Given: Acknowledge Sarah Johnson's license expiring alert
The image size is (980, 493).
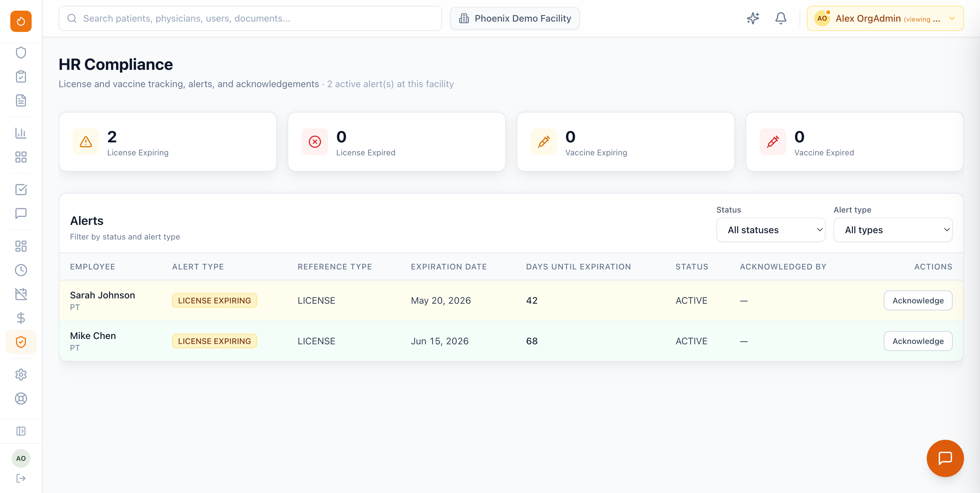Looking at the screenshot, I should (918, 300).
